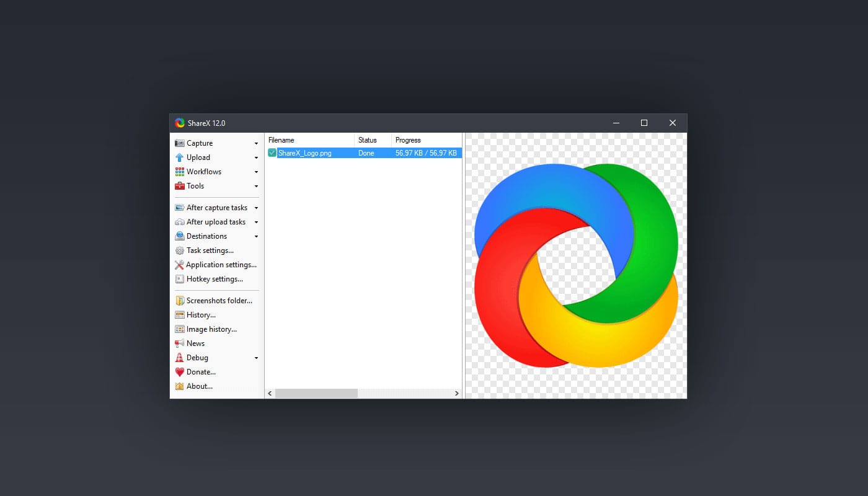Open Task settings
The height and width of the screenshot is (496, 868).
217,250
